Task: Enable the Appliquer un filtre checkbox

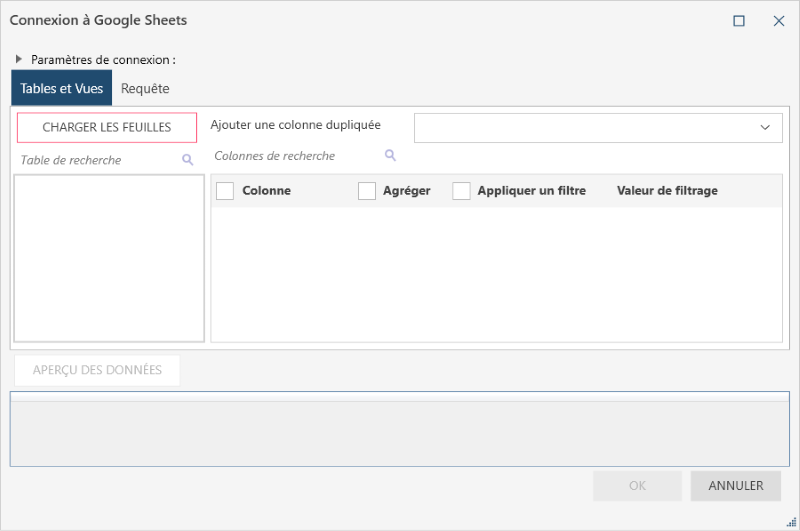Action: (x=461, y=191)
